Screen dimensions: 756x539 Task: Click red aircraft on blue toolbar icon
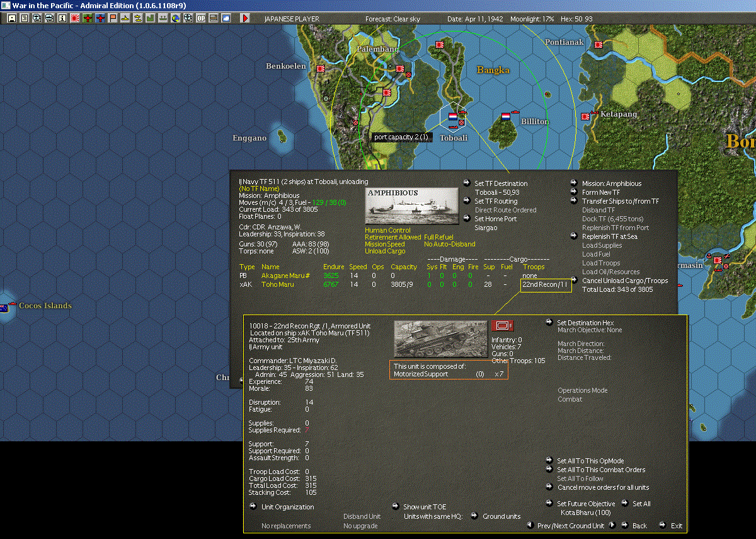pos(100,18)
